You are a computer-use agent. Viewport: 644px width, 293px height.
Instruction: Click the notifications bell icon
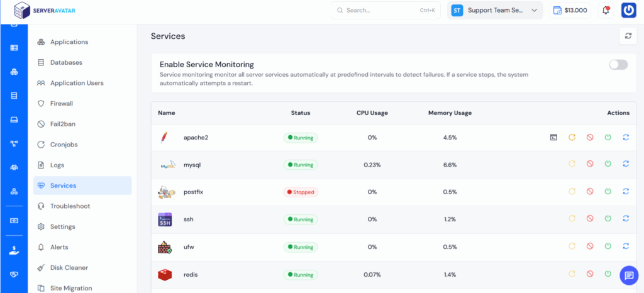(x=606, y=10)
